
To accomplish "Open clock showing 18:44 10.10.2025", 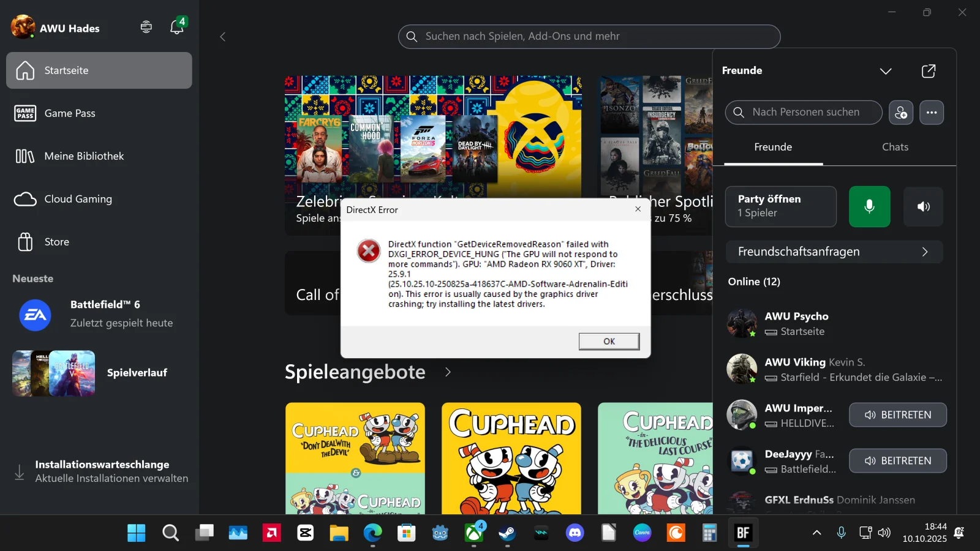I will point(924,533).
